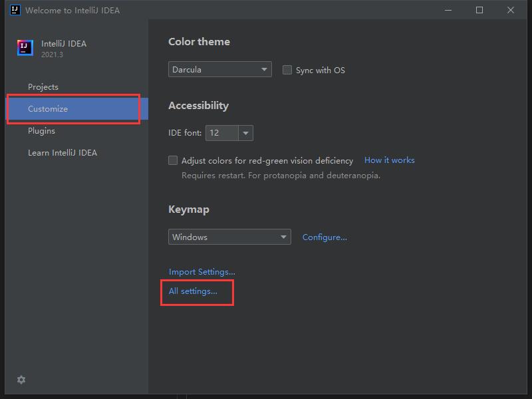This screenshot has height=399, width=532.
Task: Open the How it works link
Action: (389, 160)
